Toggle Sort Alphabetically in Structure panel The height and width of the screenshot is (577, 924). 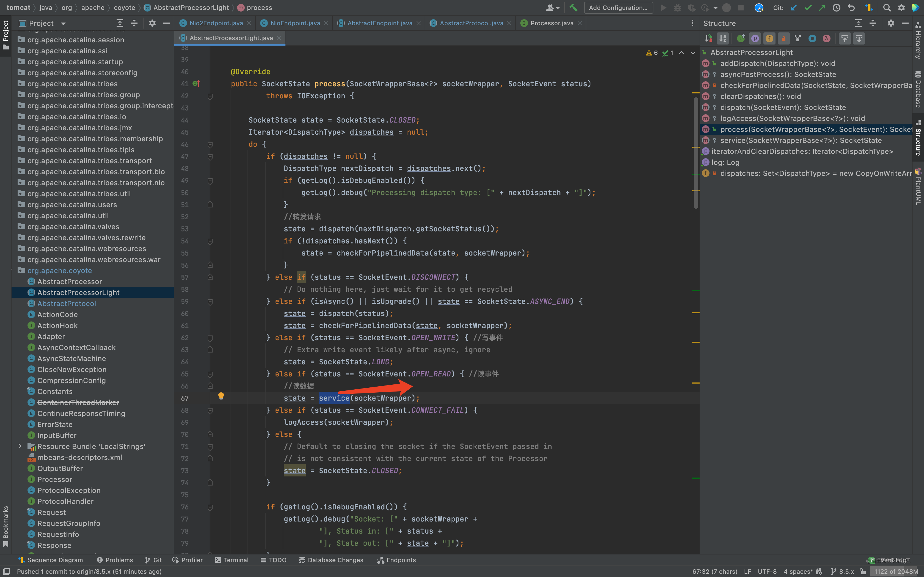coord(723,38)
